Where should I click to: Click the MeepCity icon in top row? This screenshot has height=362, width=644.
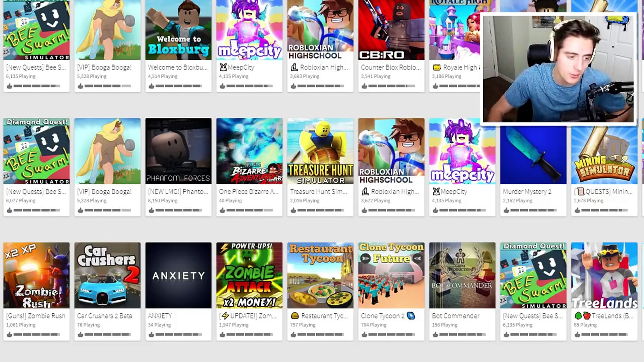click(223, 67)
